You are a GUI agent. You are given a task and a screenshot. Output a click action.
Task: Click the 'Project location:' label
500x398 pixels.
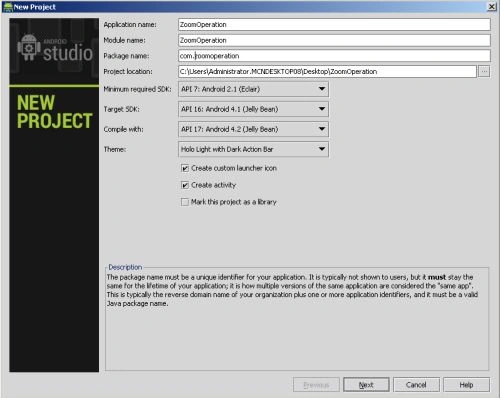pyautogui.click(x=128, y=72)
